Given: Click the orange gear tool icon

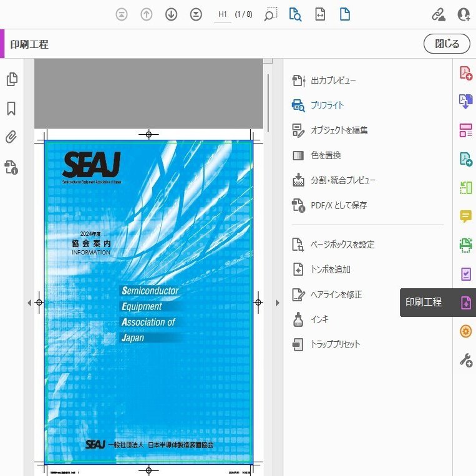Looking at the screenshot, I should pyautogui.click(x=466, y=331).
